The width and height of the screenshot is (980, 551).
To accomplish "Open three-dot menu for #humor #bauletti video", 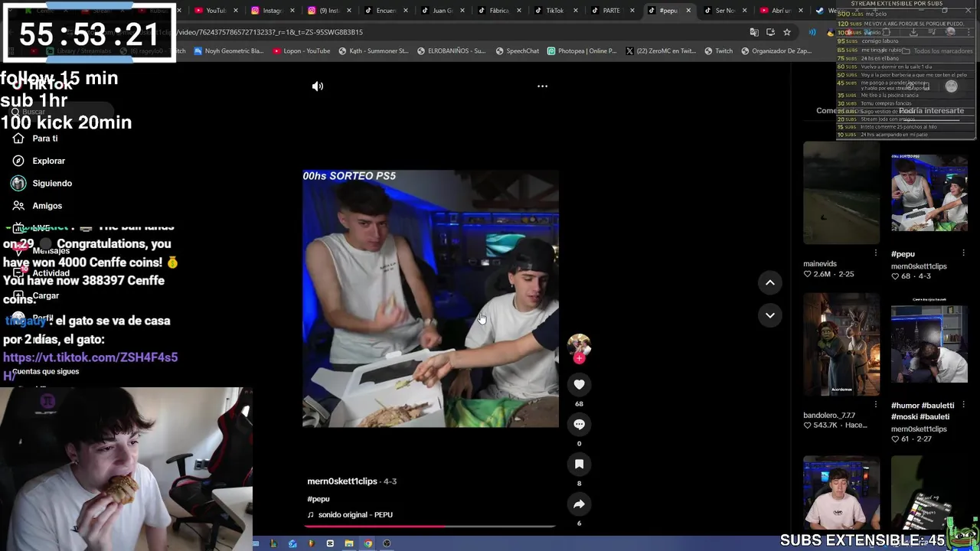I will click(963, 404).
